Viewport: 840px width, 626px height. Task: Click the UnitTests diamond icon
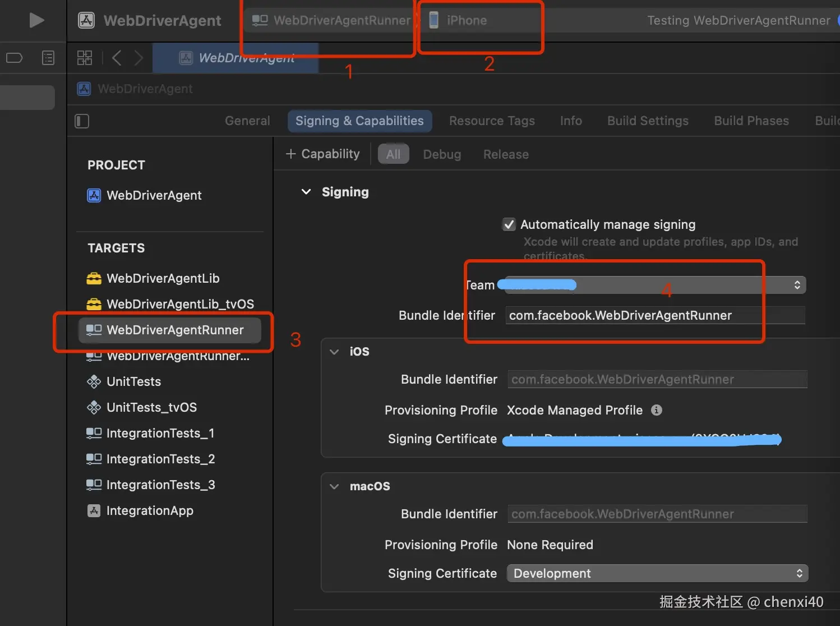point(94,381)
